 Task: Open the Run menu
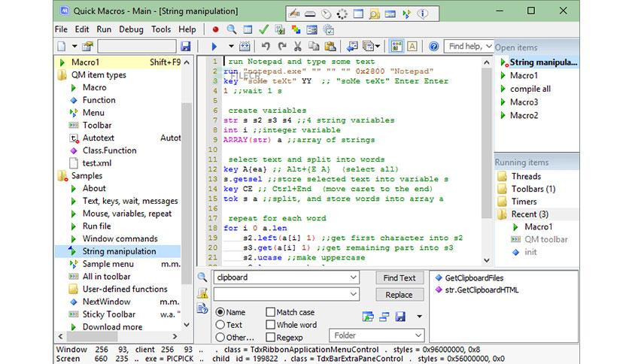pyautogui.click(x=104, y=29)
